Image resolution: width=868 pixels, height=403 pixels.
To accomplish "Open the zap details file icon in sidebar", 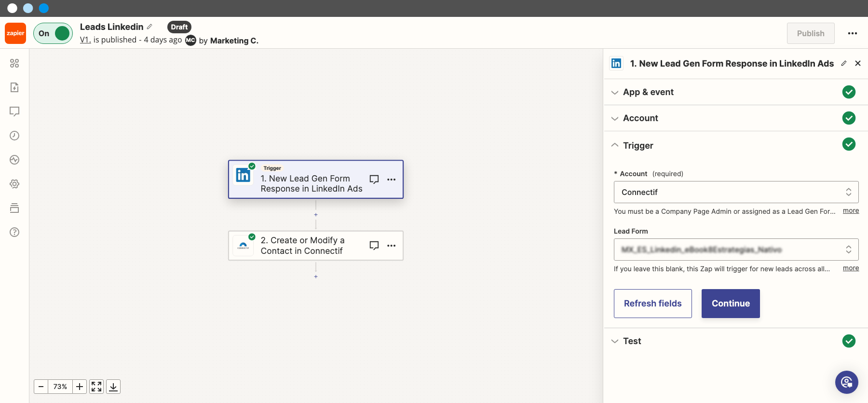I will coord(14,87).
